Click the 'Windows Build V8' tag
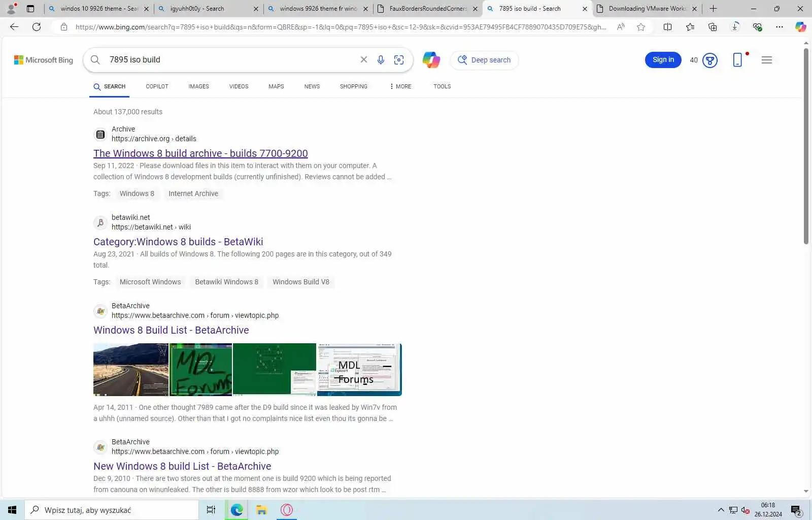 [x=301, y=282]
